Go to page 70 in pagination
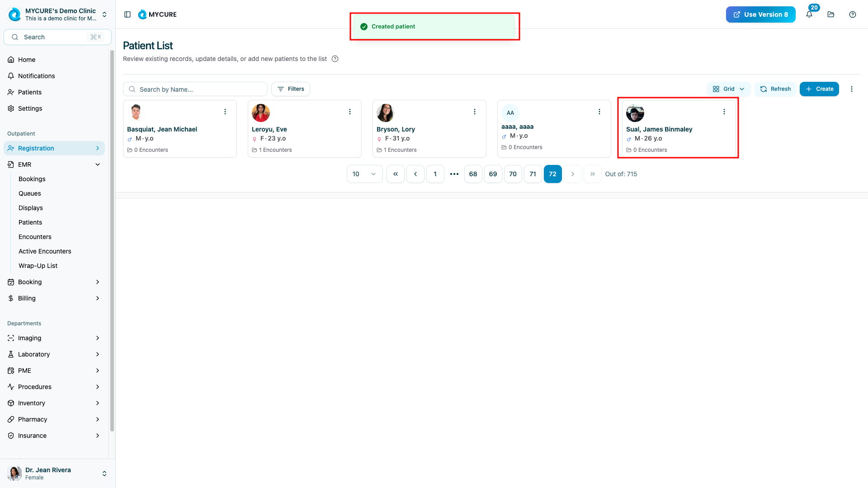 pos(513,174)
